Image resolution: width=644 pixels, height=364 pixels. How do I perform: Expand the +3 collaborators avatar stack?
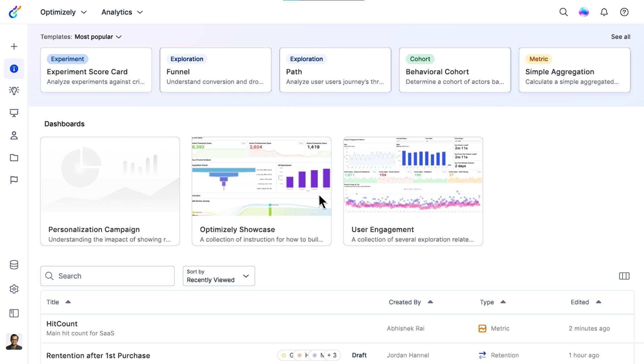click(x=331, y=355)
